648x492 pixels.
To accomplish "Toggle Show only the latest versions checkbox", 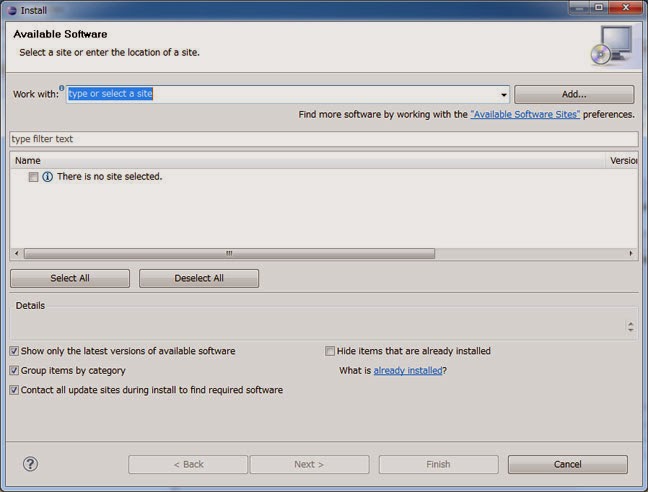I will [x=14, y=351].
